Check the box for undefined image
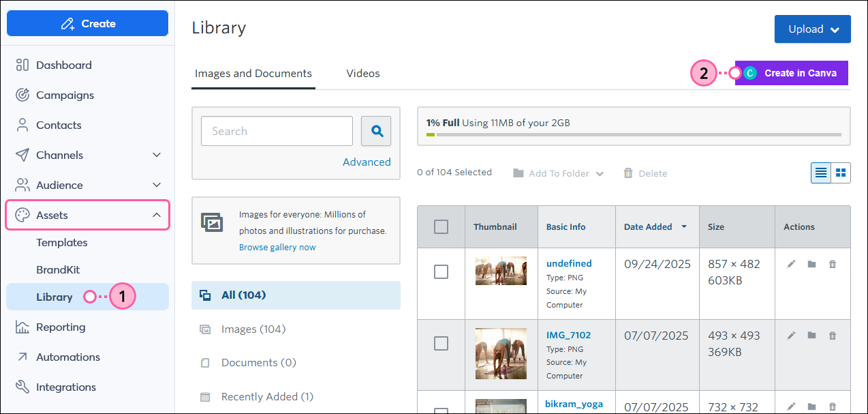868x414 pixels. click(441, 272)
